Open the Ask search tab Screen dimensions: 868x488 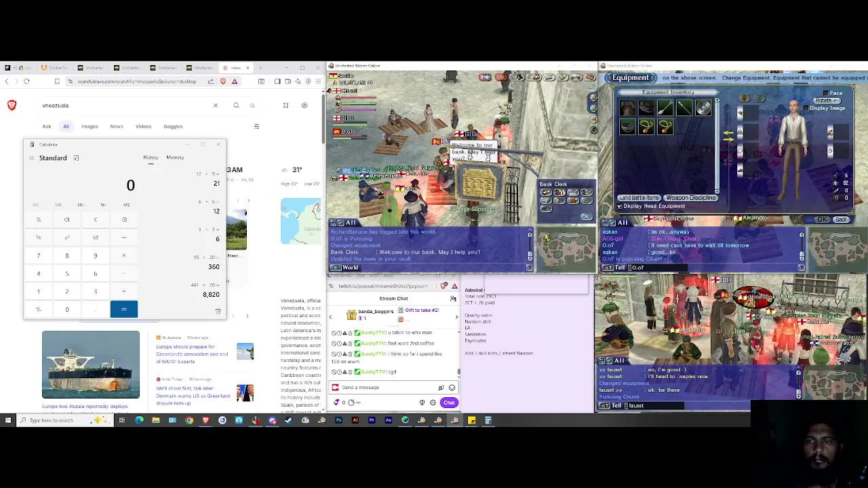pyautogui.click(x=47, y=127)
